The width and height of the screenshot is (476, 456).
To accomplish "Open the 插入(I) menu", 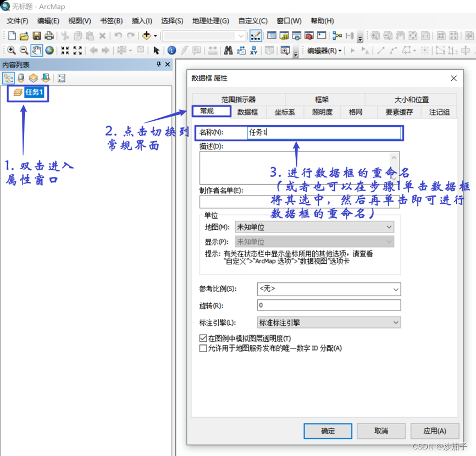I will pyautogui.click(x=142, y=21).
